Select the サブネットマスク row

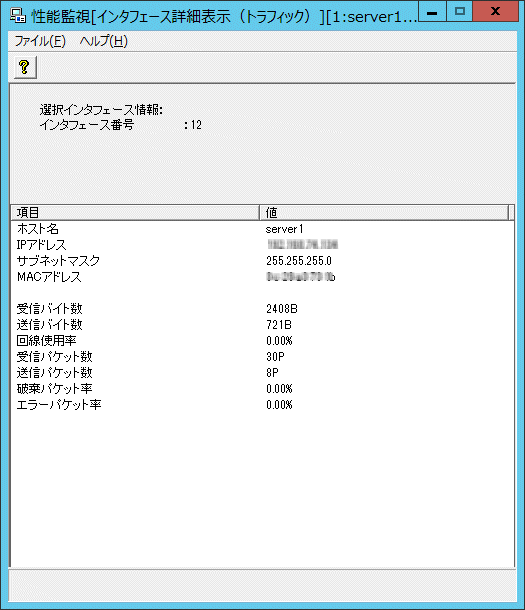tap(262, 261)
